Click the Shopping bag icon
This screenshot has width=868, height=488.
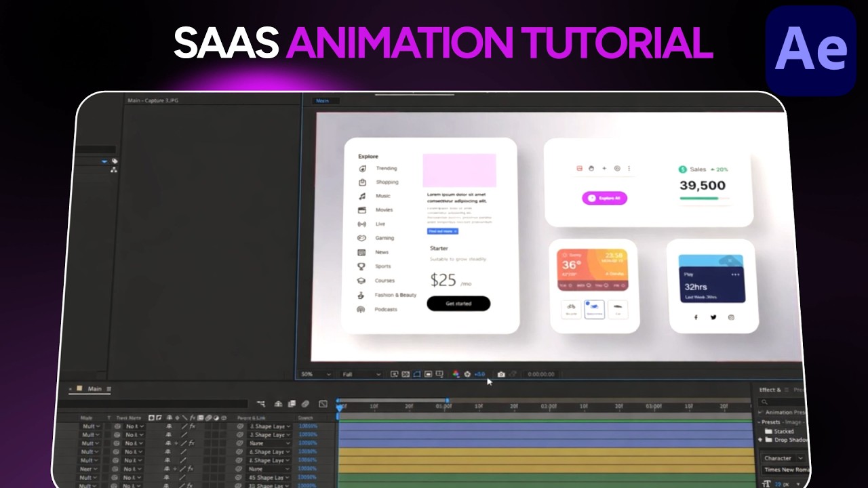(x=363, y=182)
